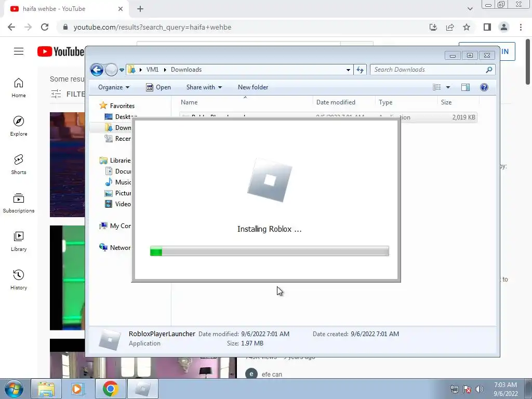Select Pictures library

click(118, 193)
